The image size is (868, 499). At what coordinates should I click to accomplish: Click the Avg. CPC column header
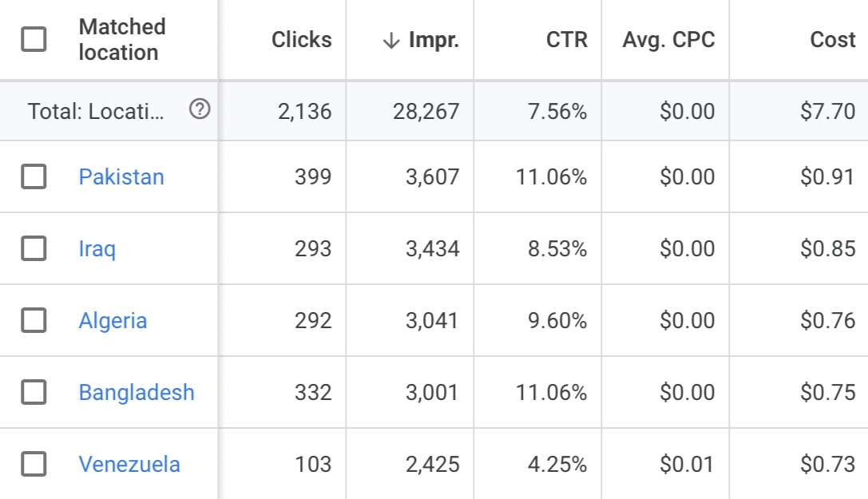(668, 40)
